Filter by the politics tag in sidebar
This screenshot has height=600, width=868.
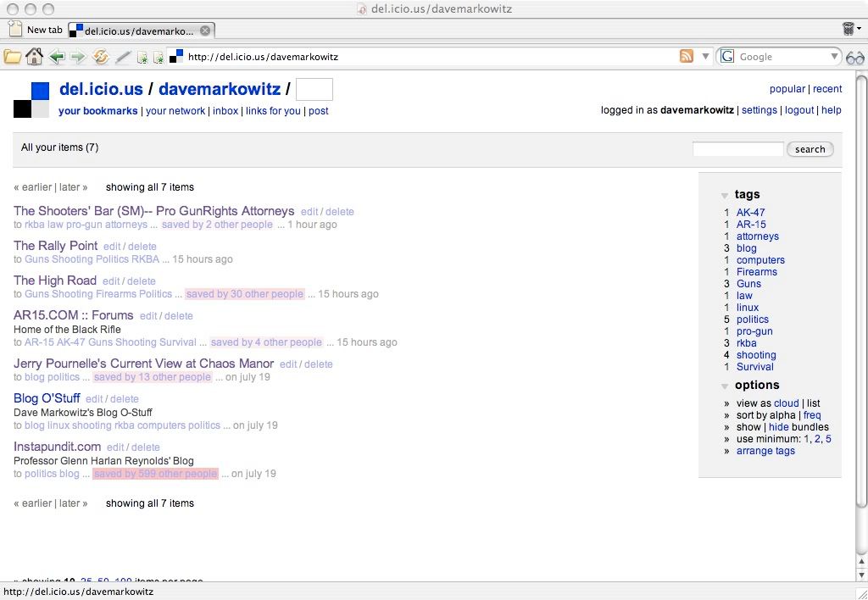click(753, 319)
